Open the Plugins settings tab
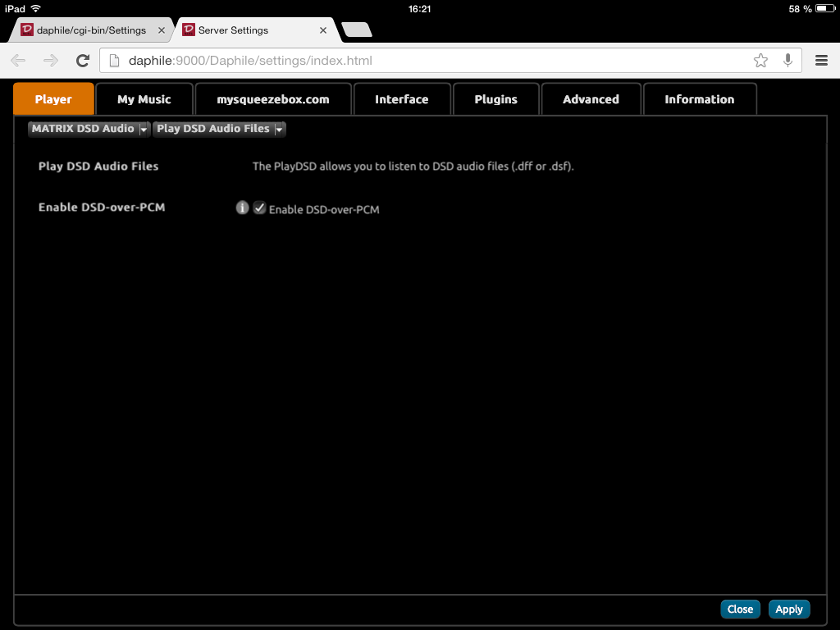Image resolution: width=840 pixels, height=630 pixels. click(x=495, y=99)
